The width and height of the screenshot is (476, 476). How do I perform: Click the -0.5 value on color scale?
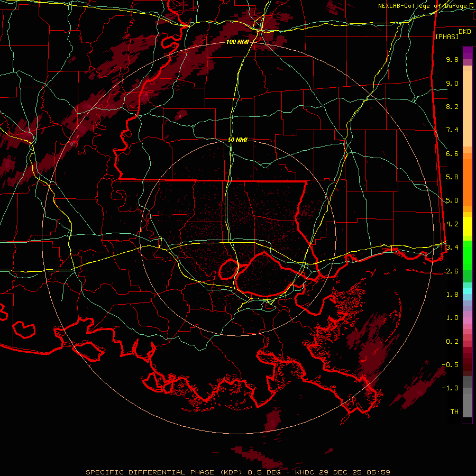click(450, 365)
